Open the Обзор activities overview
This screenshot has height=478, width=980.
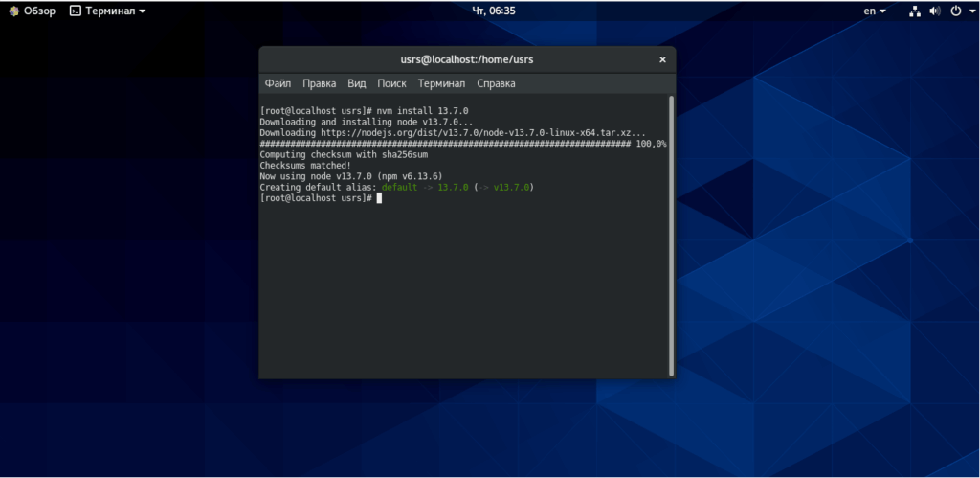[32, 11]
